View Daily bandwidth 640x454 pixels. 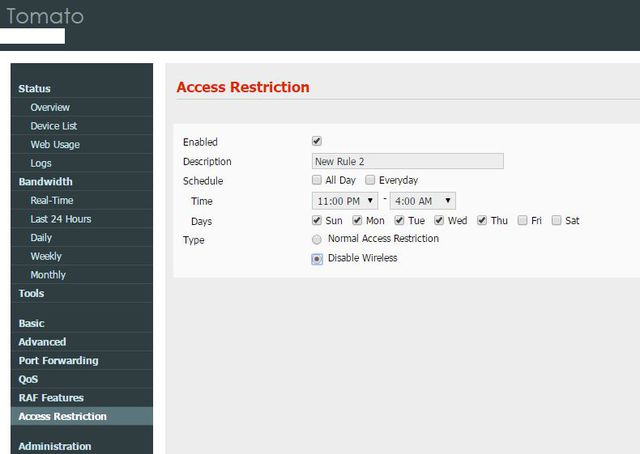tap(41, 238)
